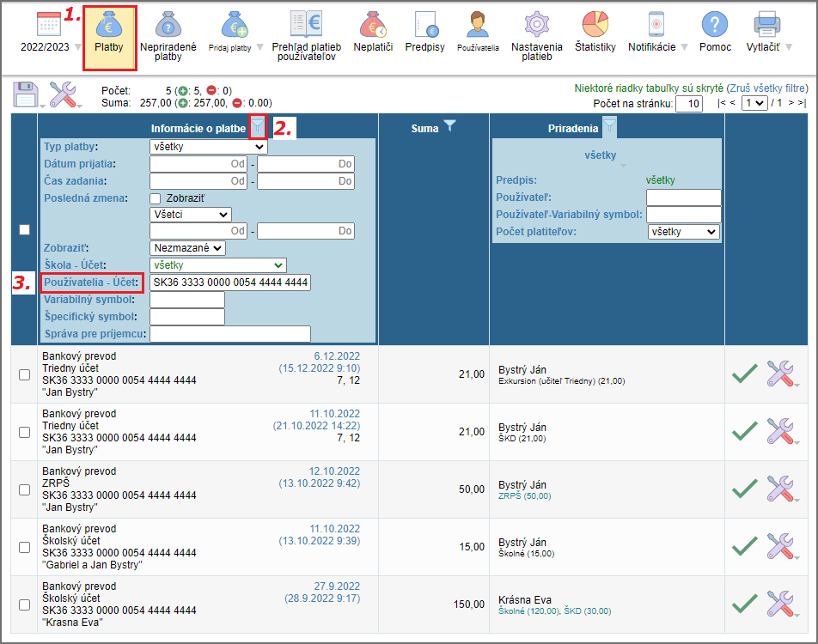Open the Neplatiči icon
Image resolution: width=818 pixels, height=644 pixels.
pos(373,24)
